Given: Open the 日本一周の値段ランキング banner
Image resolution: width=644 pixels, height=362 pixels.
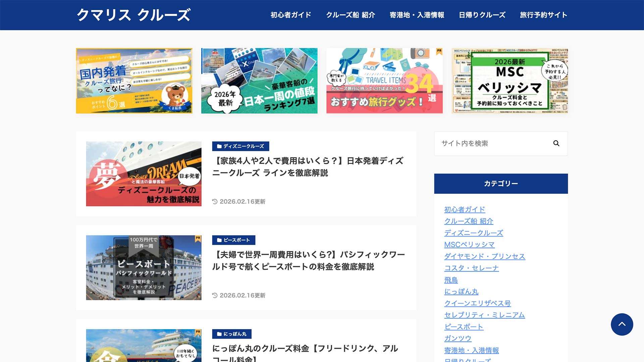Looking at the screenshot, I should pyautogui.click(x=259, y=81).
